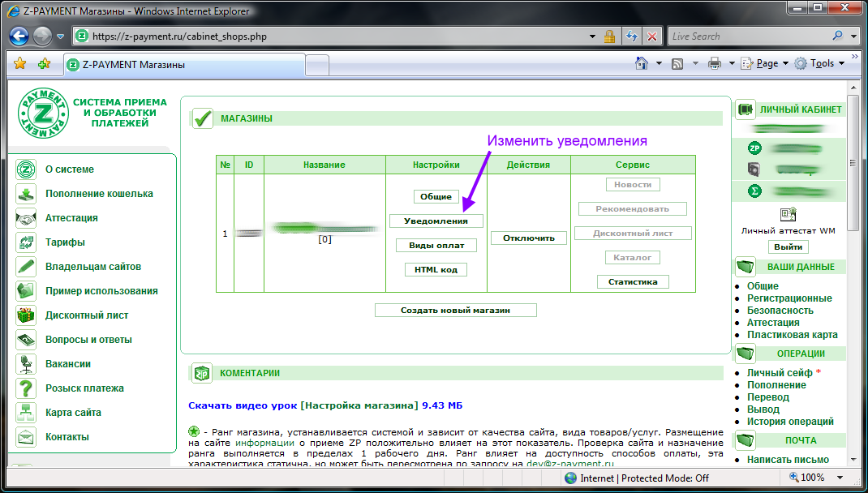Open recent pages dropdown next to Forward

point(60,36)
